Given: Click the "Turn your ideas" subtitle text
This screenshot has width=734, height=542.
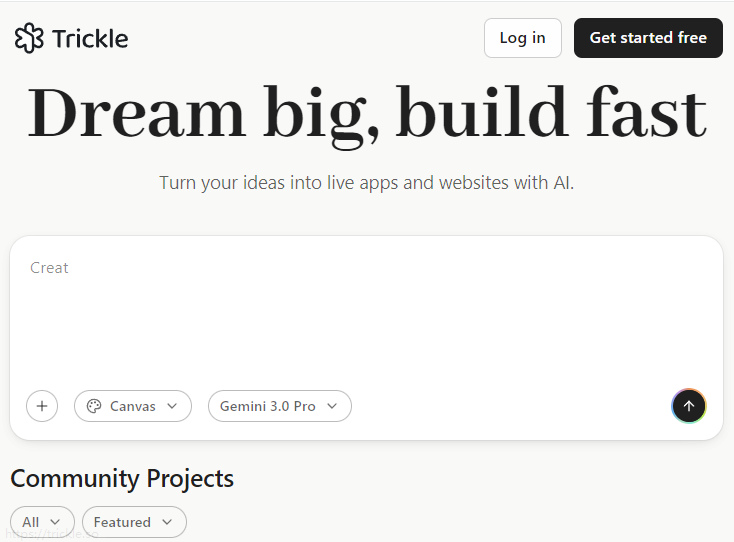Looking at the screenshot, I should [366, 183].
